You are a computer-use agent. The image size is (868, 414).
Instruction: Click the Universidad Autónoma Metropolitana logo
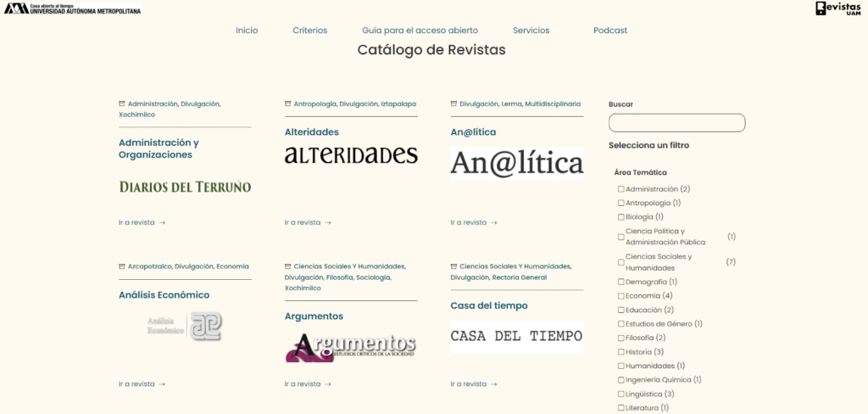point(72,8)
